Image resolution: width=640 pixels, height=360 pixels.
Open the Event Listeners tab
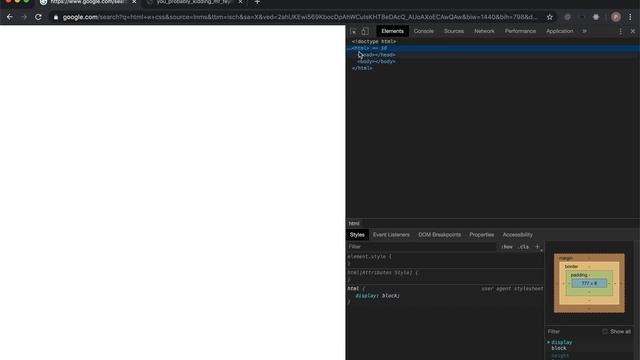click(x=391, y=235)
